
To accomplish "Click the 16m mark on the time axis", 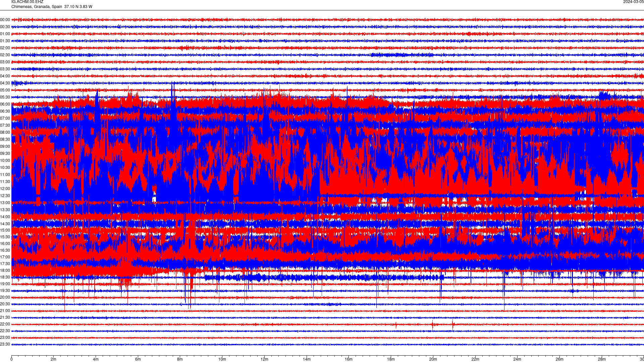I will pyautogui.click(x=349, y=359).
